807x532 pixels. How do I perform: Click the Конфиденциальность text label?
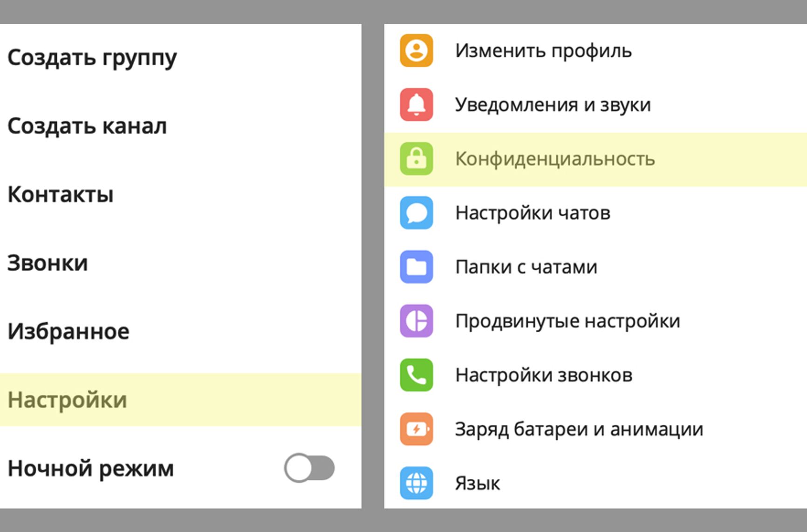[555, 159]
